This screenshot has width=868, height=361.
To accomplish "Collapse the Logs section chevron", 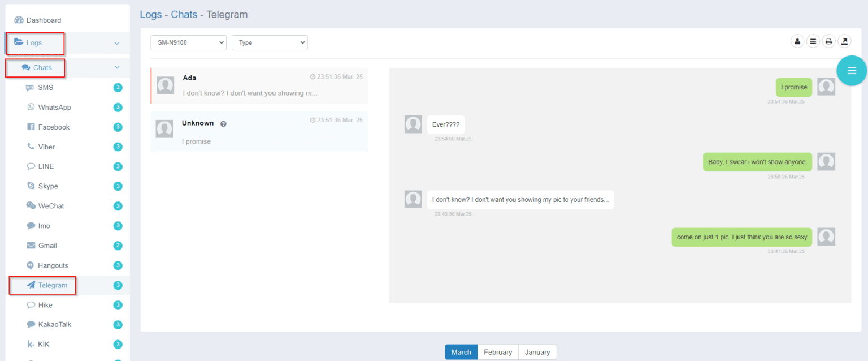I will (x=117, y=43).
